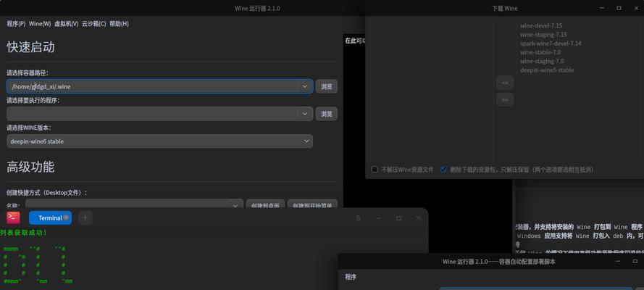This screenshot has height=290, width=644.
Task: Click 浏览 next to program field
Action: pyautogui.click(x=327, y=114)
